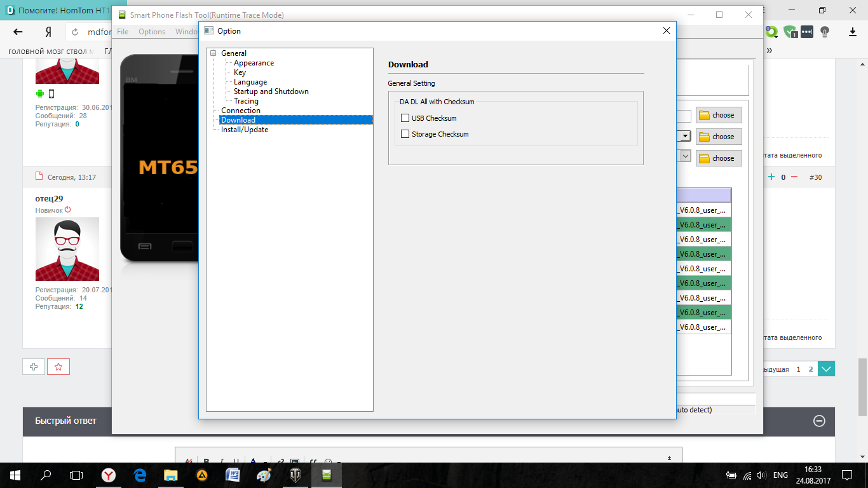Click the red star favorite icon
The height and width of the screenshot is (488, 868).
click(58, 367)
